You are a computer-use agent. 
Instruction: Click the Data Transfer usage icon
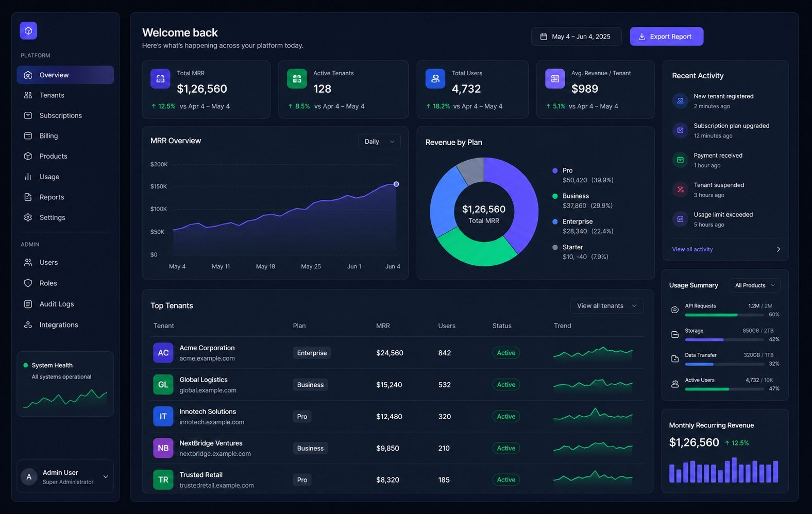[x=675, y=359]
